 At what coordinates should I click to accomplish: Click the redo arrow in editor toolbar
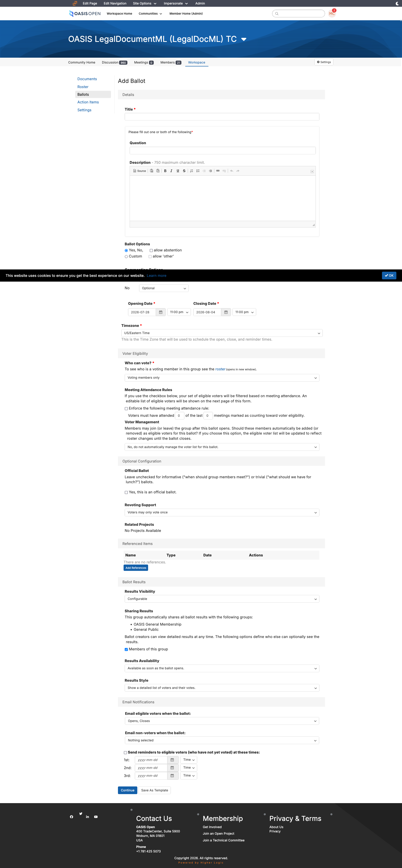coord(238,171)
